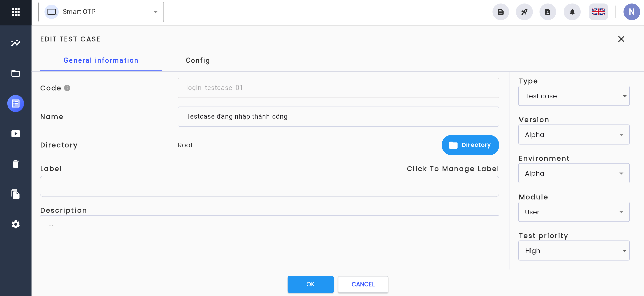This screenshot has height=296, width=644.
Task: Click Click To Manage Label link
Action: click(x=453, y=169)
